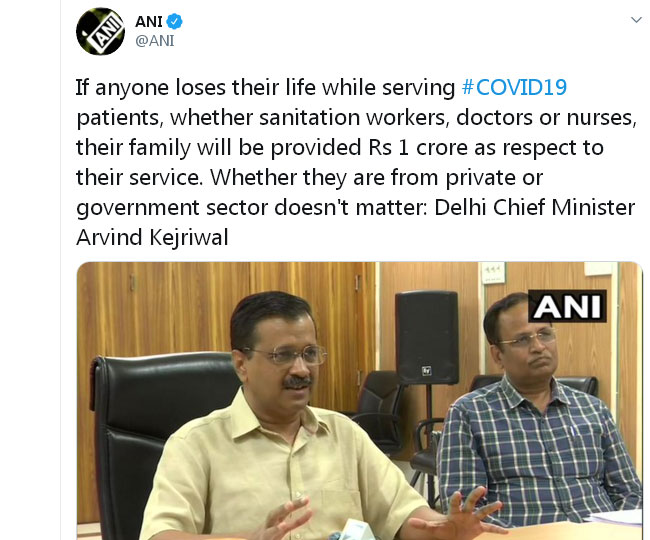The image size is (650, 540).
Task: Click the blue verified badge next to ANI
Action: (x=175, y=21)
